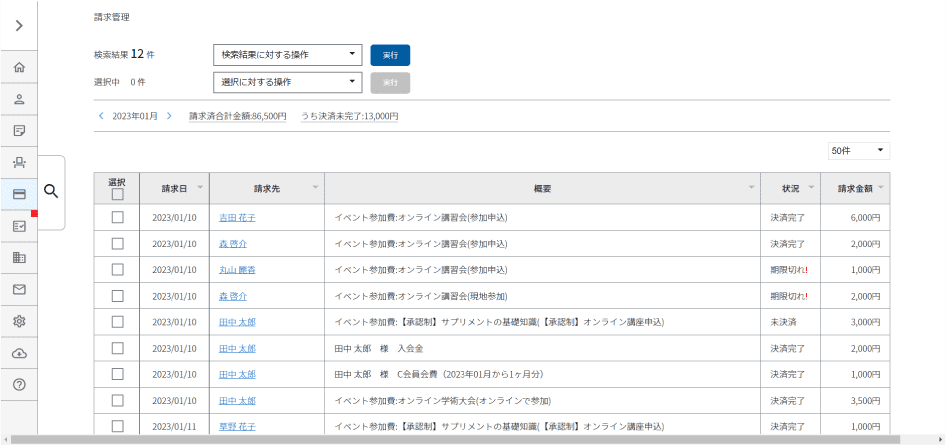Viewport: 946px width, 445px height.
Task: Click the building icon in sidebar
Action: pyautogui.click(x=19, y=258)
